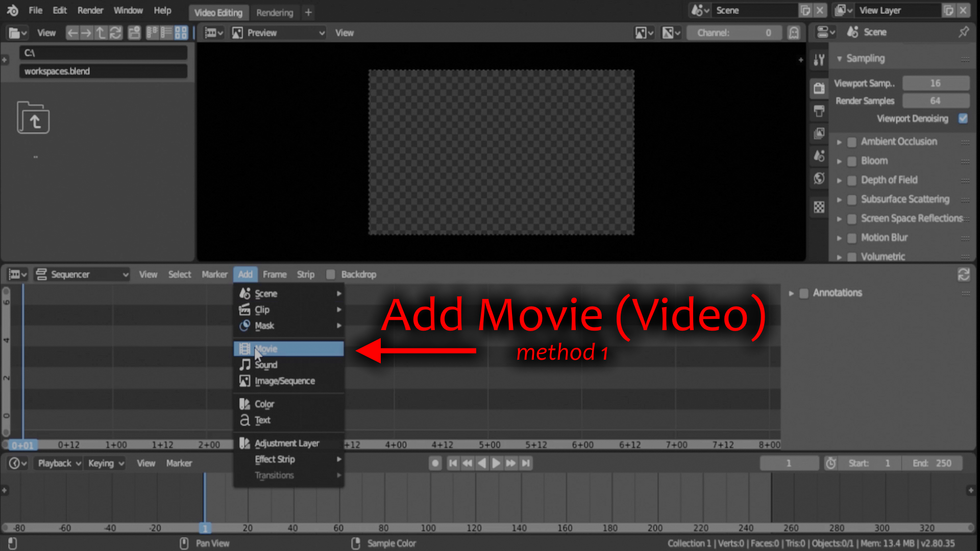Click the Strip menu in sequencer
Viewport: 980px width, 551px height.
(x=306, y=274)
